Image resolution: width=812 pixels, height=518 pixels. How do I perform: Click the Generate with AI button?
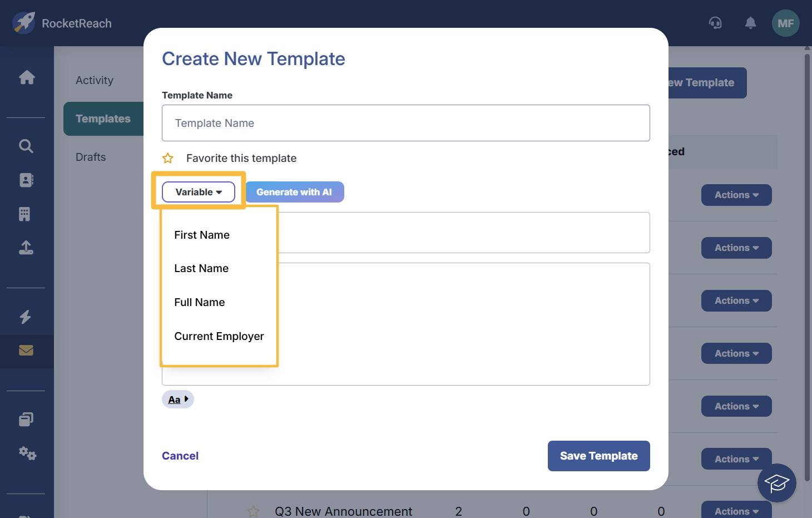(x=294, y=192)
